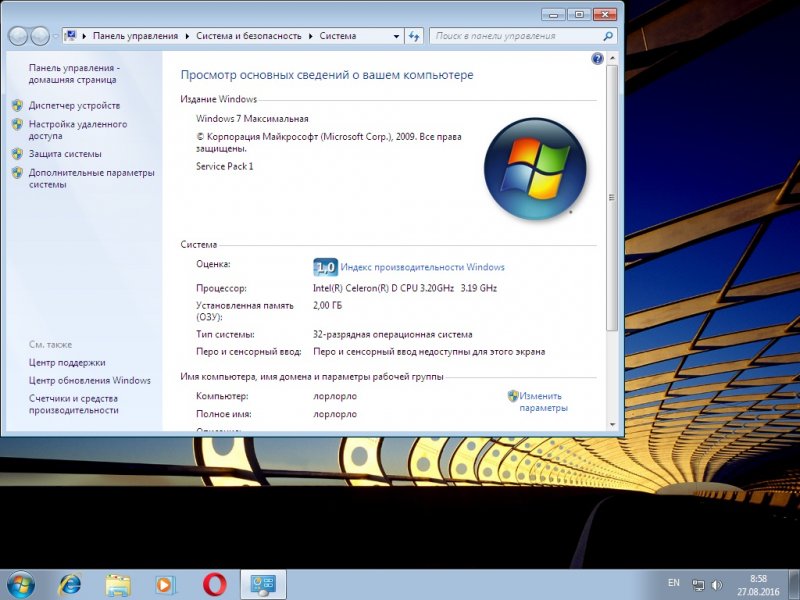Refresh the address bar view

click(414, 36)
